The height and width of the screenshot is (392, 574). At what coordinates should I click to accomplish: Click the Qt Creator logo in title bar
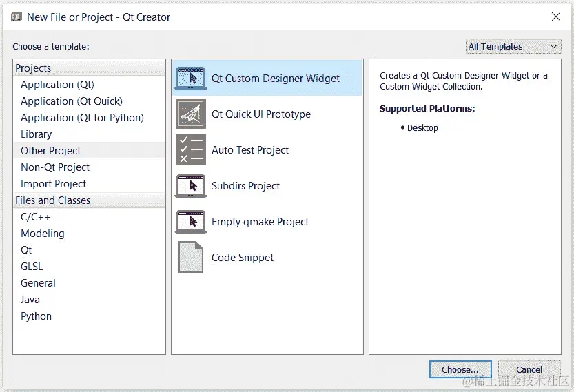17,17
